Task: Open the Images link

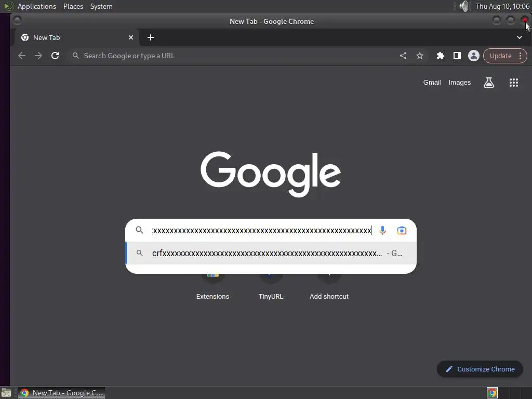Action: pyautogui.click(x=460, y=83)
